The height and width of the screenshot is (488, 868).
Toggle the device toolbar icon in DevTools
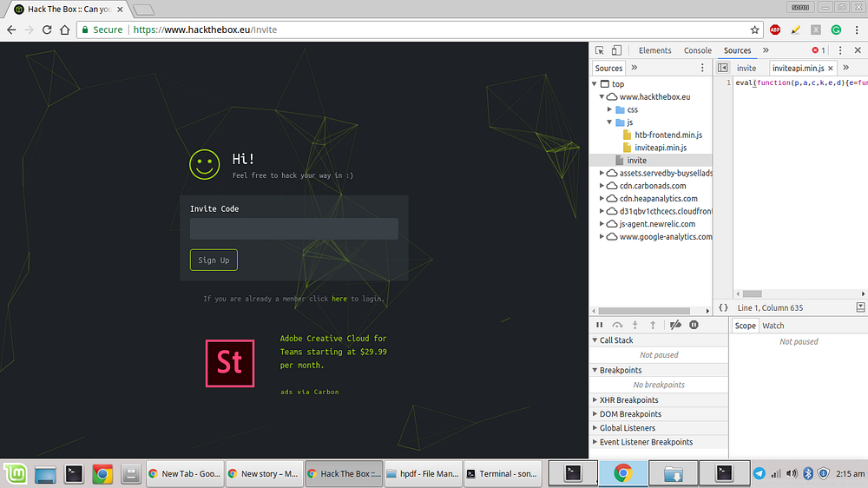[616, 50]
